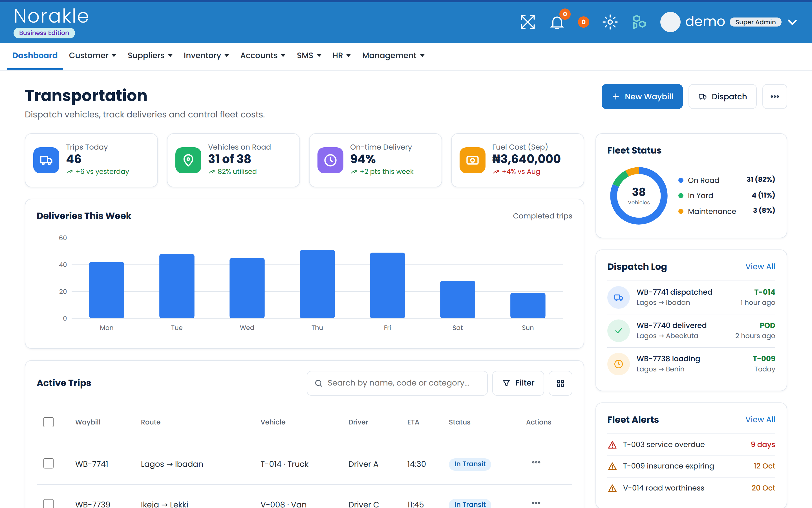Click the Sun bar in deliveries chart
This screenshot has width=812, height=508.
pyautogui.click(x=528, y=305)
